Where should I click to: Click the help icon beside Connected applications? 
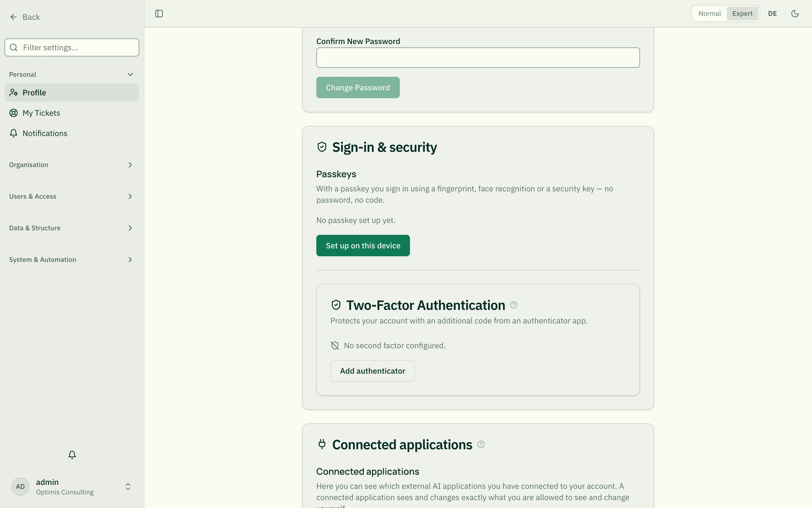[481, 444]
